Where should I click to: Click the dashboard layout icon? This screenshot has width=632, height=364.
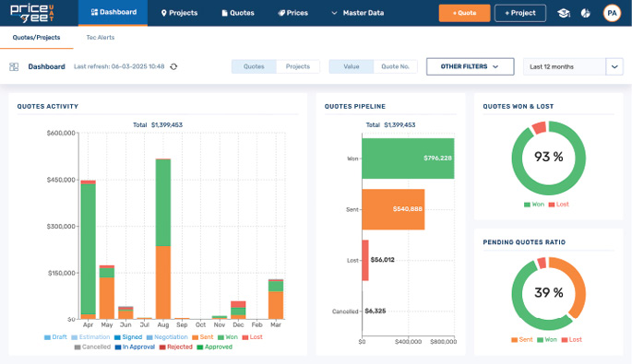[14, 67]
